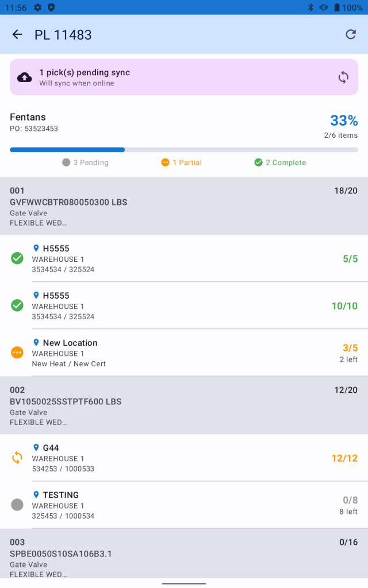Expand item 001 GVFWWCBTR080050300 LBS header

(184, 206)
